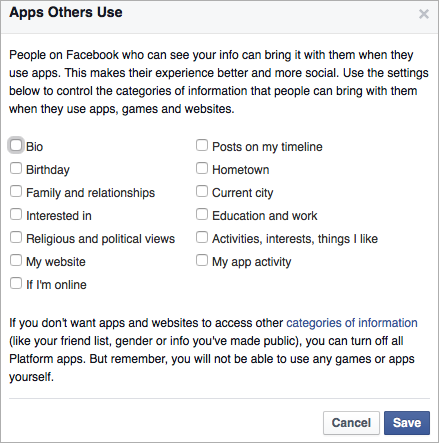The image size is (439, 443).
Task: Click the Apps Others Use title
Action: (x=66, y=13)
